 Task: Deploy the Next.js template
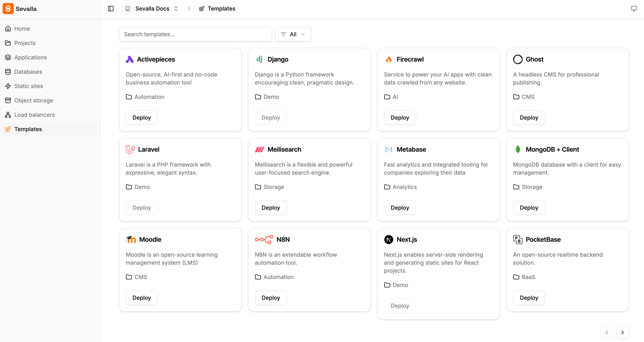(x=400, y=306)
